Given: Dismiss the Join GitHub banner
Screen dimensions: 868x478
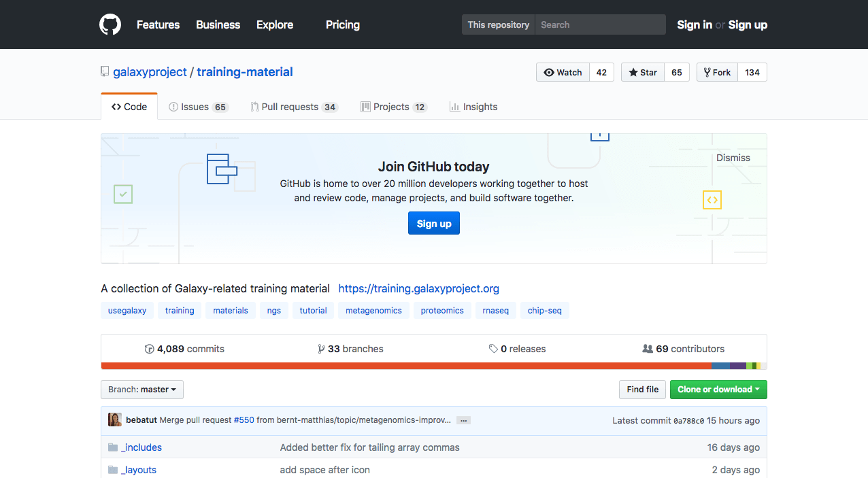Looking at the screenshot, I should pyautogui.click(x=733, y=157).
